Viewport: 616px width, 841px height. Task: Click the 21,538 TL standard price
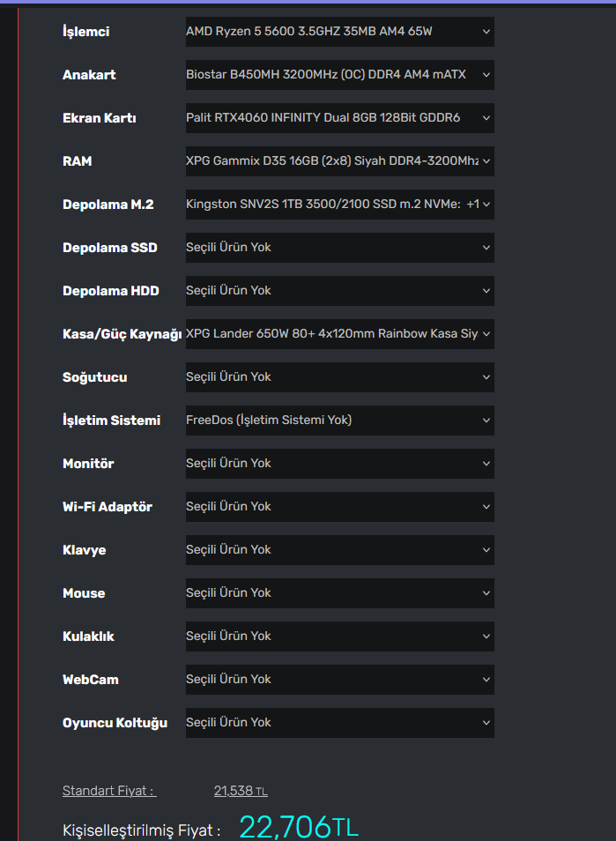click(241, 791)
